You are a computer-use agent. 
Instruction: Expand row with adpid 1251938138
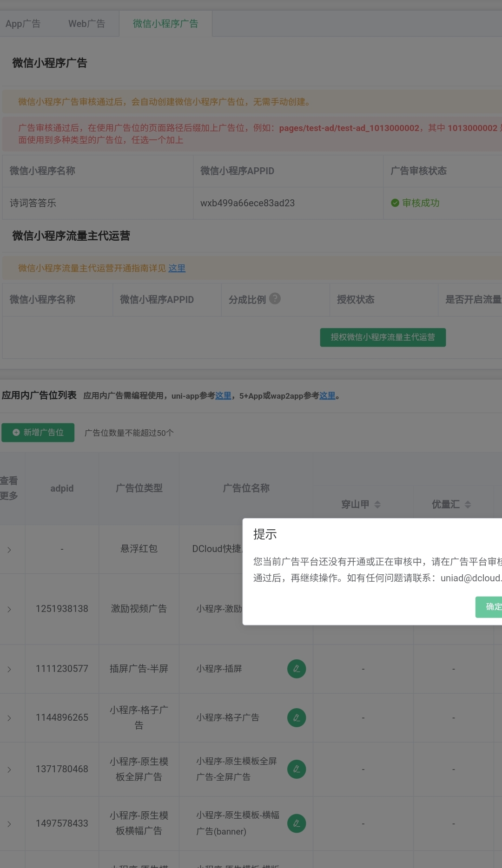tap(9, 609)
